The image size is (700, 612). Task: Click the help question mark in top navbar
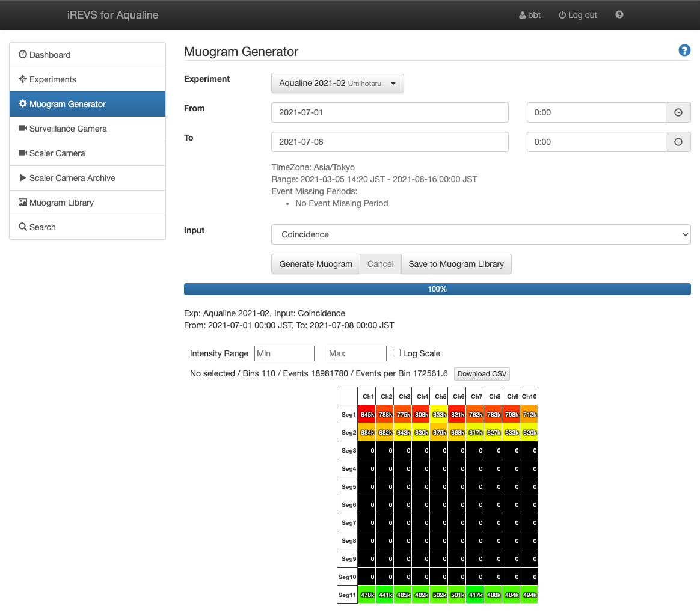coord(619,15)
